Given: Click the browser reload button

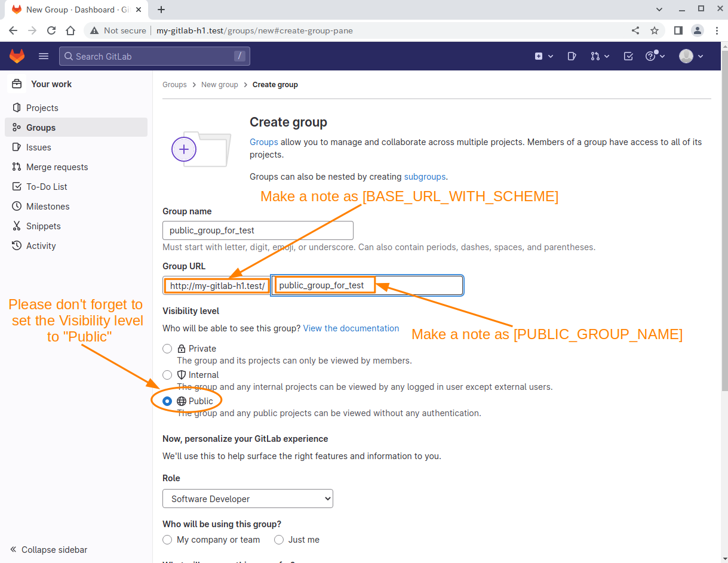Looking at the screenshot, I should click(x=51, y=30).
